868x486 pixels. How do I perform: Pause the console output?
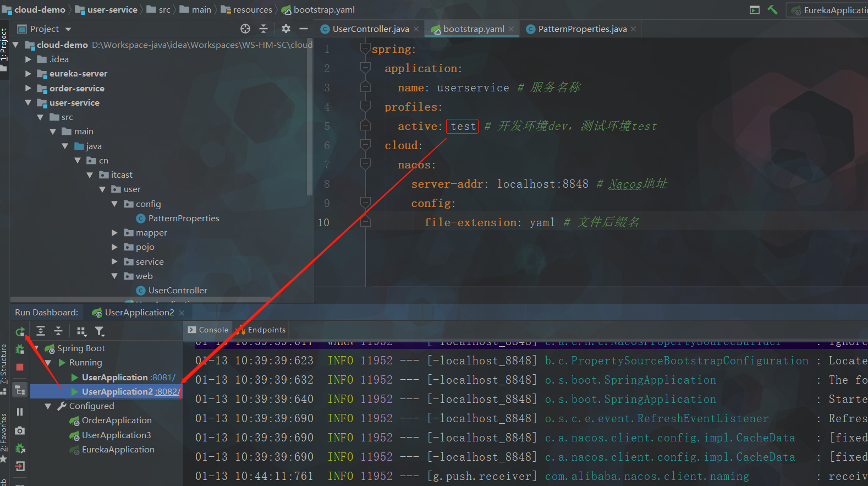(x=20, y=412)
